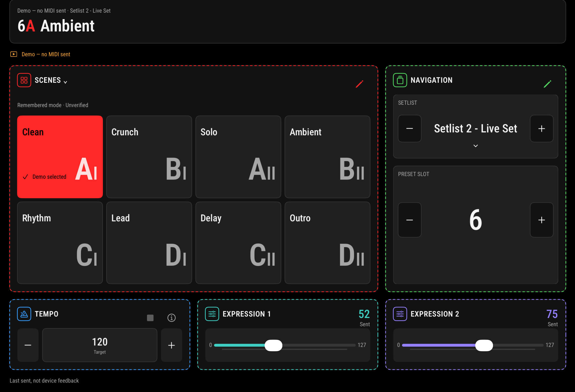Select the Delay scene C-II
Image resolution: width=575 pixels, height=392 pixels.
coord(238,243)
